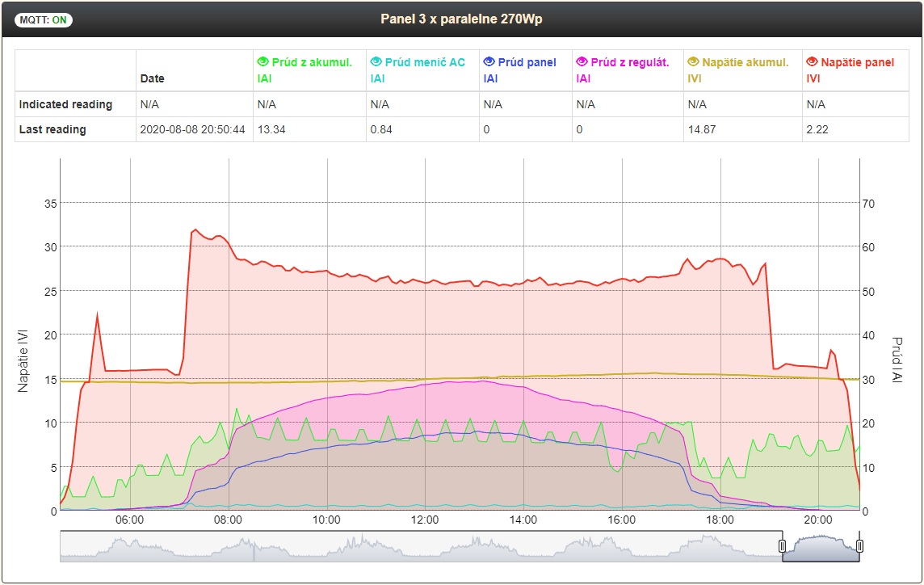Click the magenta regulator current peak near 13:00
This screenshot has height=585, width=924.
(x=482, y=381)
